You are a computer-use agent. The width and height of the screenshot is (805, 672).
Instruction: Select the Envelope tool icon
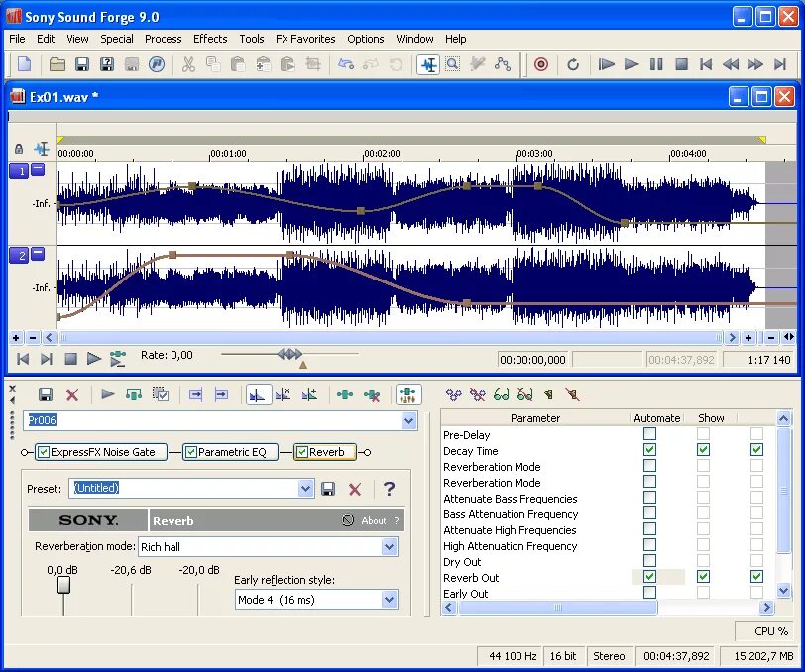[502, 64]
